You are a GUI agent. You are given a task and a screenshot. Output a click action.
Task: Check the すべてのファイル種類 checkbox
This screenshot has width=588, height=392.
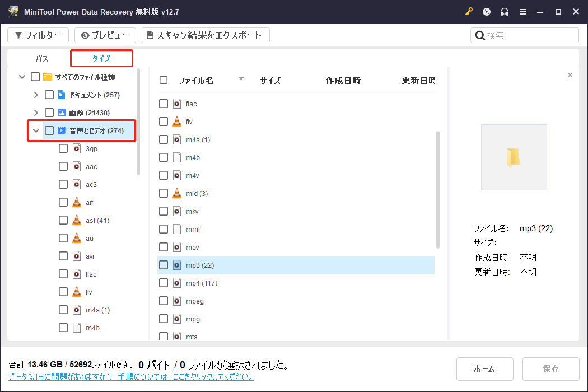[35, 76]
